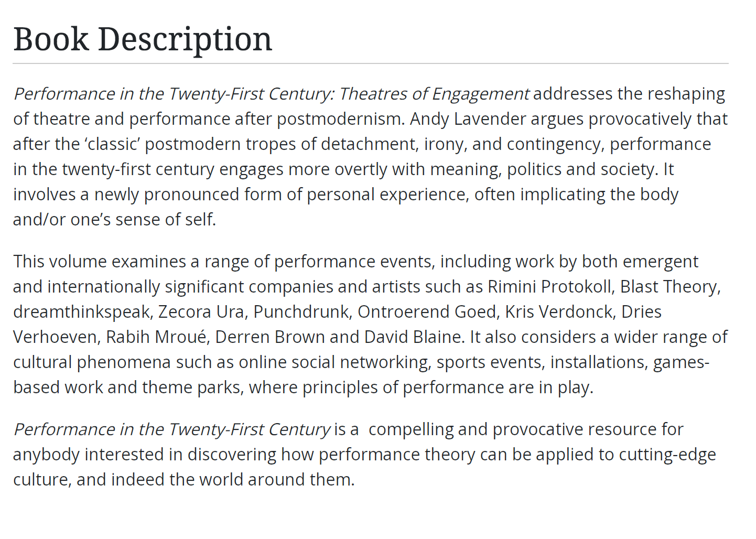The width and height of the screenshot is (756, 539).
Task: Click the horizontal divider below the heading
Action: (370, 63)
